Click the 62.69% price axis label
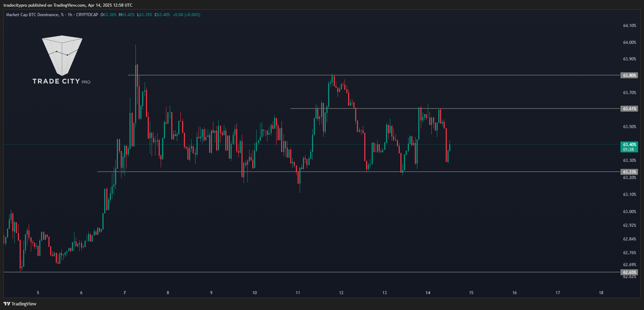This screenshot has width=644, height=310. 630,265
